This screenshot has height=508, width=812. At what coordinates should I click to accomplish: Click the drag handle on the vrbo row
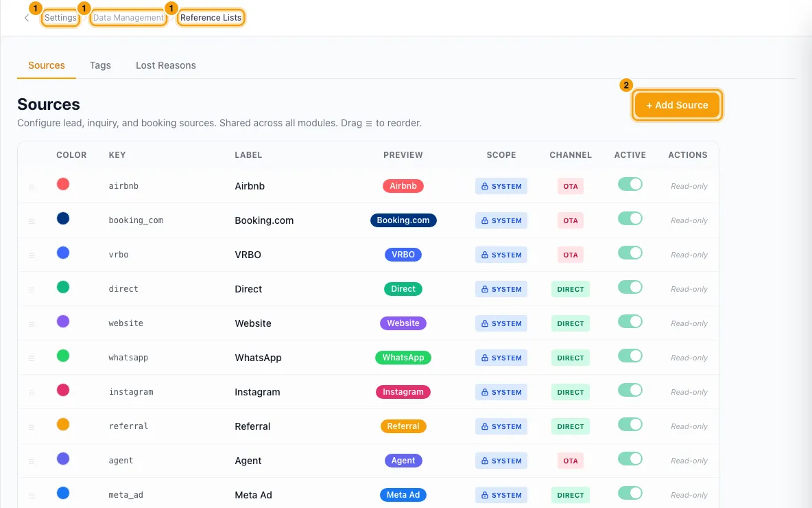coord(32,255)
